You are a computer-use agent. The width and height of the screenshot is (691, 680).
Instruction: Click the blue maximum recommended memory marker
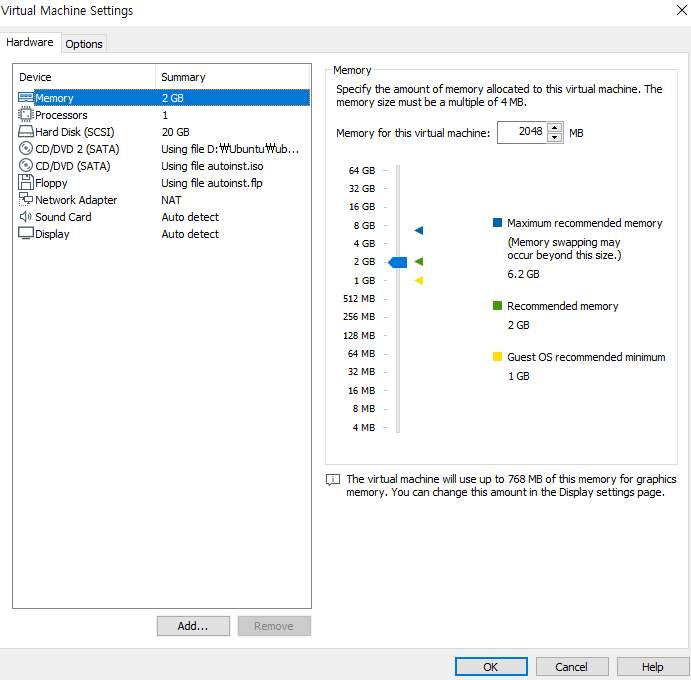coord(419,230)
